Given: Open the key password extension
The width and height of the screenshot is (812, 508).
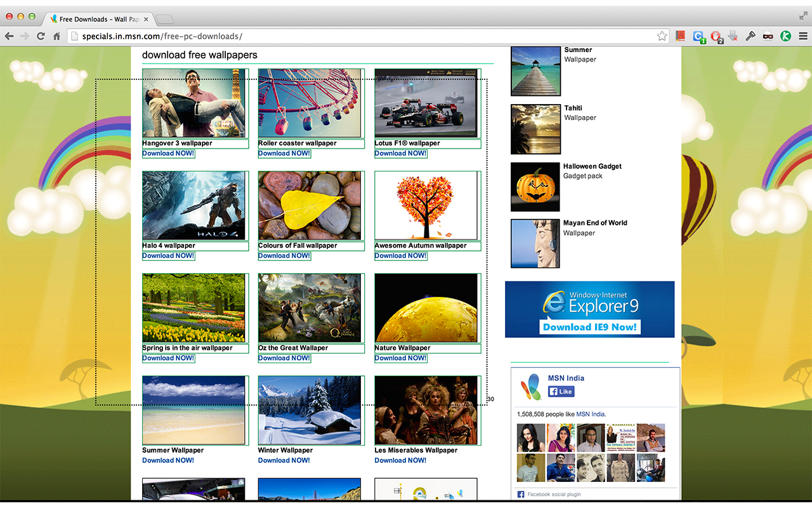Looking at the screenshot, I should [750, 36].
